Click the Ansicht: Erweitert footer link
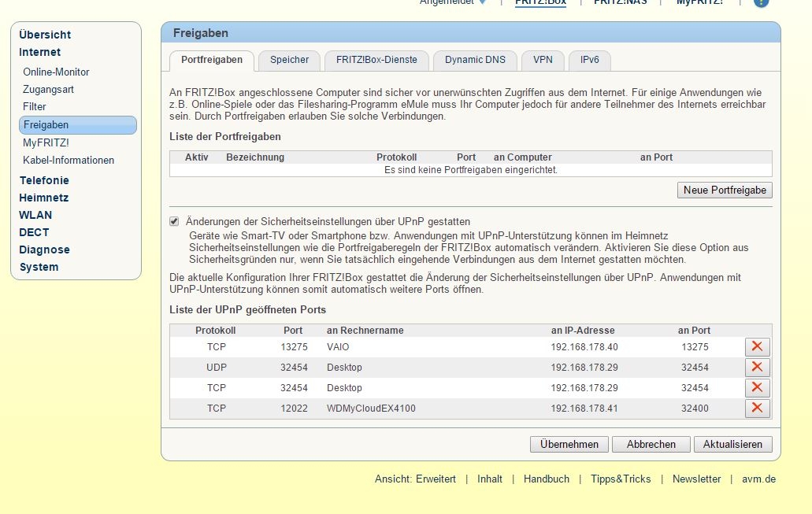The image size is (812, 514). pos(415,479)
